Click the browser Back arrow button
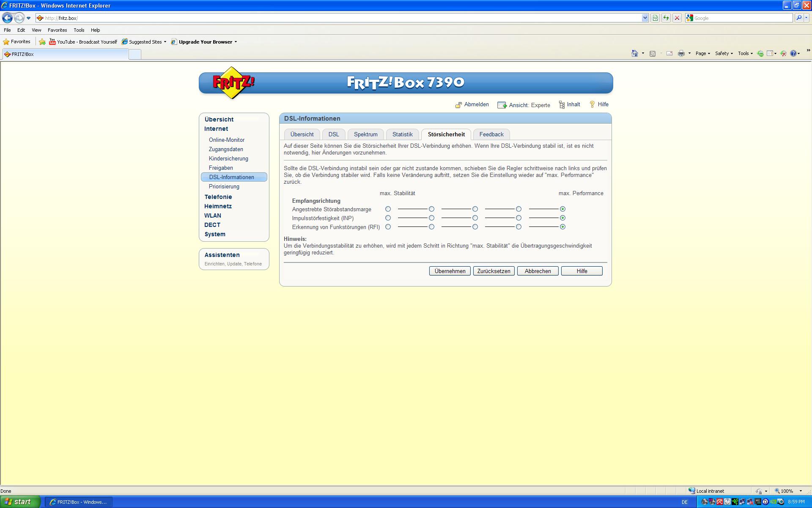 pyautogui.click(x=7, y=18)
